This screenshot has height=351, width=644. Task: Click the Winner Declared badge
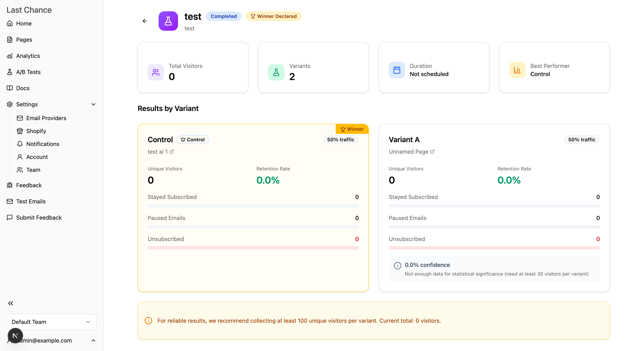click(x=273, y=16)
